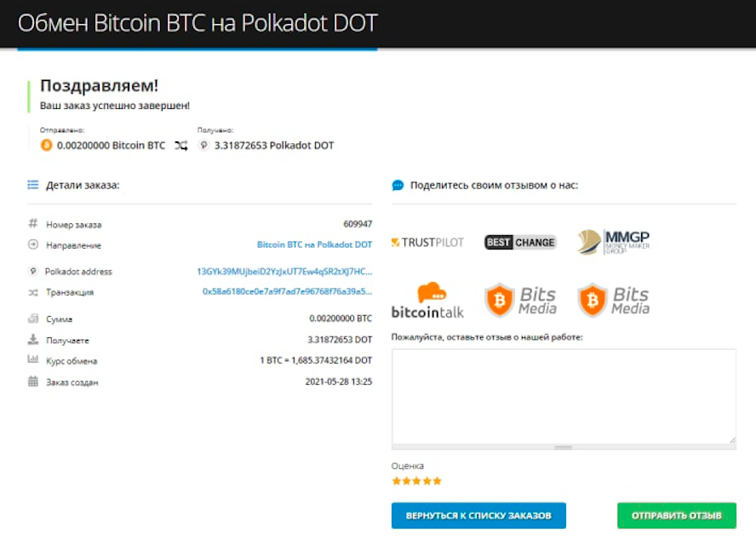Open the Bitcoin BTC на Polkadot DOT link
This screenshot has height=545, width=756.
coord(314,244)
